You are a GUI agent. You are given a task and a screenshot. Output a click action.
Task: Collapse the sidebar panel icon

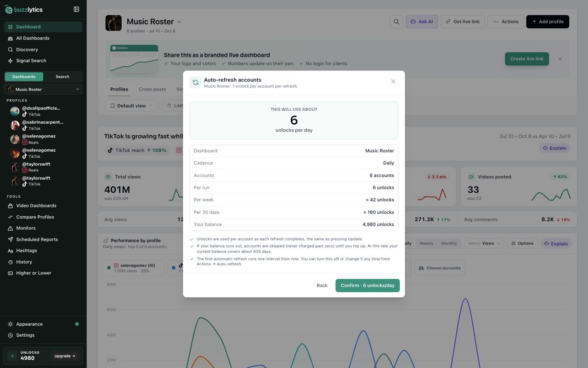[x=76, y=9]
